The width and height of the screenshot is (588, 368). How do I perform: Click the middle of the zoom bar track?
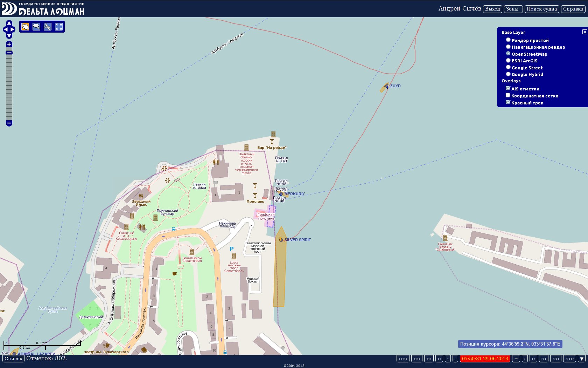(9, 84)
